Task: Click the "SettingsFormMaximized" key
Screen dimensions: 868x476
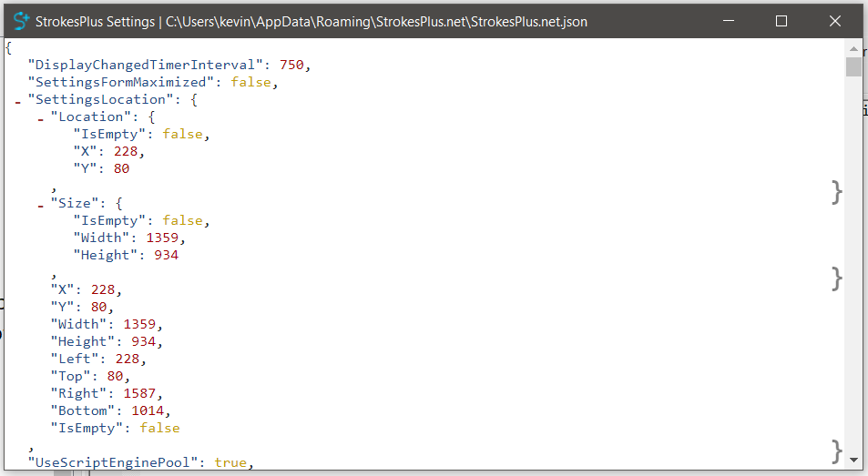Action: point(120,83)
